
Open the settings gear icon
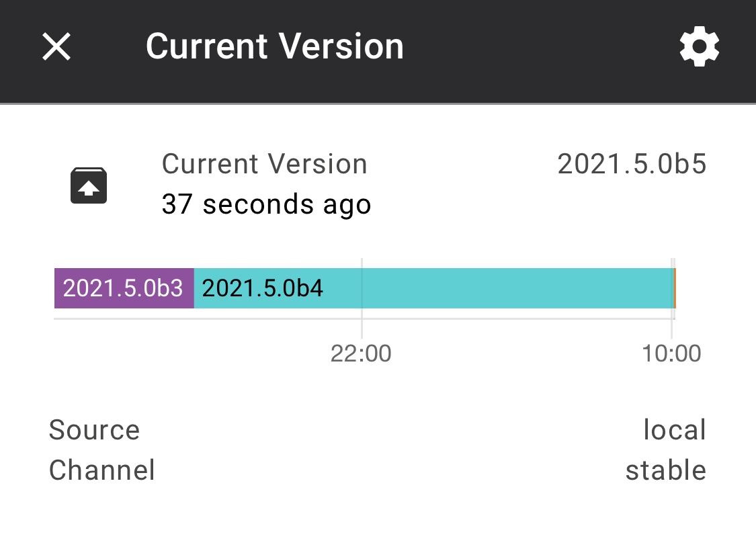[699, 46]
